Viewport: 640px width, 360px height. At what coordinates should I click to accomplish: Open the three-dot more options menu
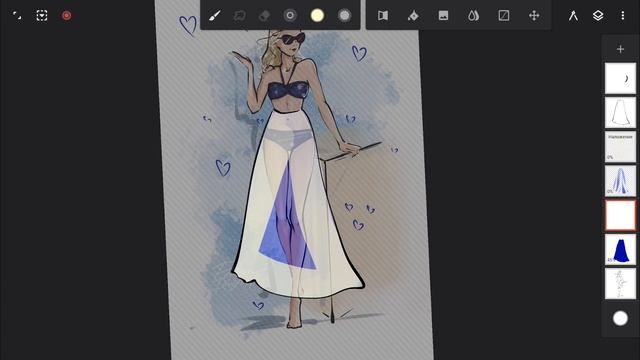(622, 16)
